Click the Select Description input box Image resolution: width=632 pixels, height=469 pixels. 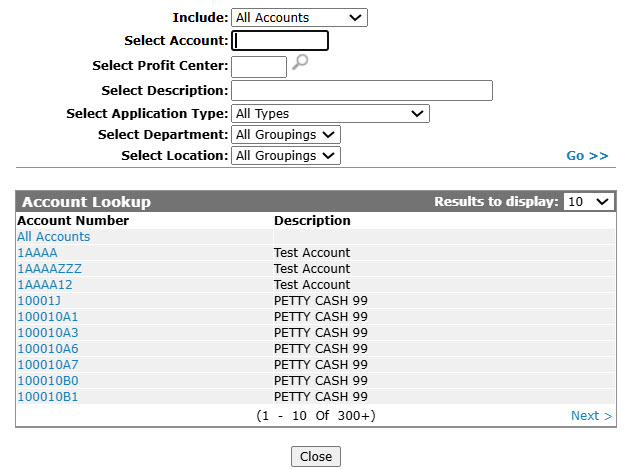(362, 90)
